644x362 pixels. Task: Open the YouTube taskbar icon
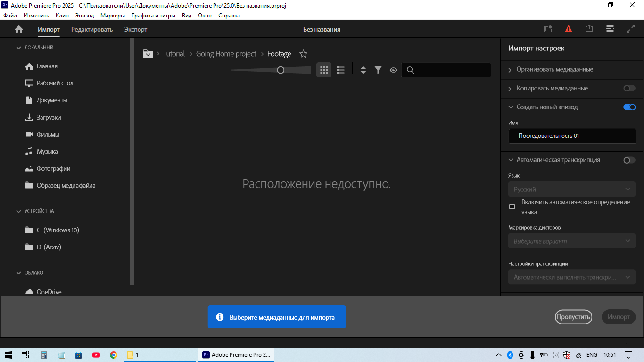click(96, 355)
